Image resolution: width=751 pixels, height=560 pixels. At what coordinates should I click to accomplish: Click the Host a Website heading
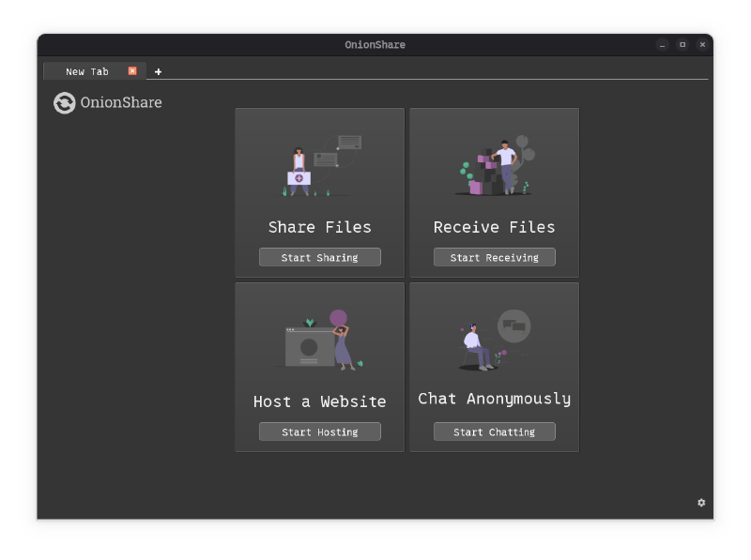click(x=320, y=401)
